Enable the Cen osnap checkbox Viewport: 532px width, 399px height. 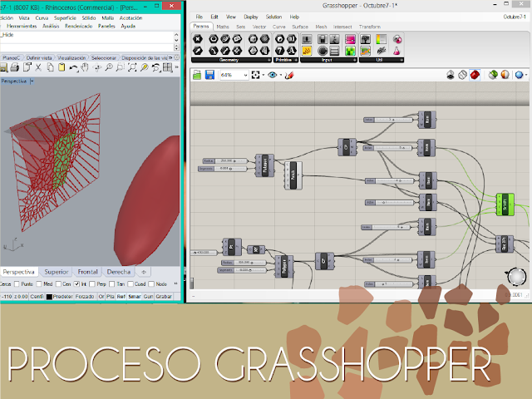tap(58, 284)
